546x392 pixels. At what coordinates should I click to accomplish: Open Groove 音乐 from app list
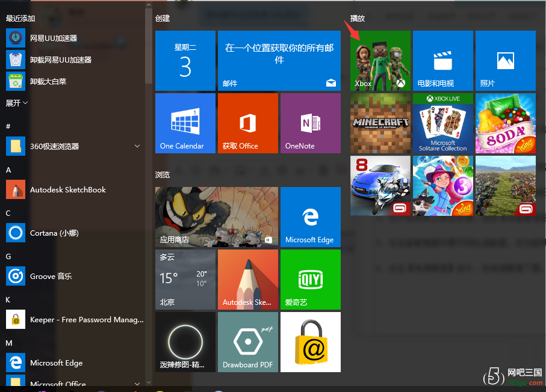click(x=72, y=276)
